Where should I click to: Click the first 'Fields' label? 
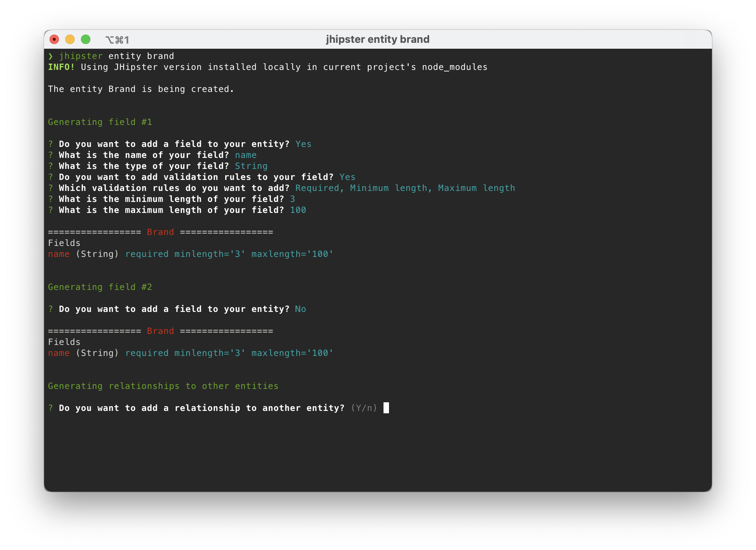click(64, 243)
